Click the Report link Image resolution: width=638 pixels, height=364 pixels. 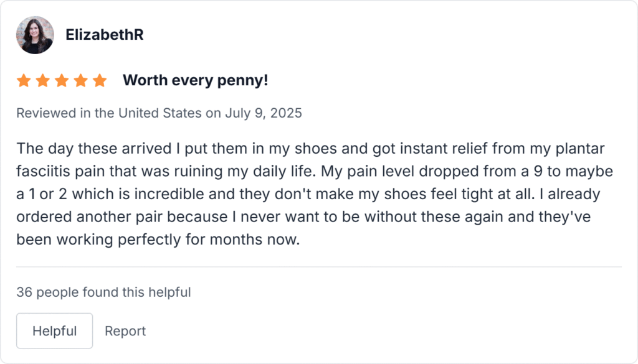coord(125,331)
